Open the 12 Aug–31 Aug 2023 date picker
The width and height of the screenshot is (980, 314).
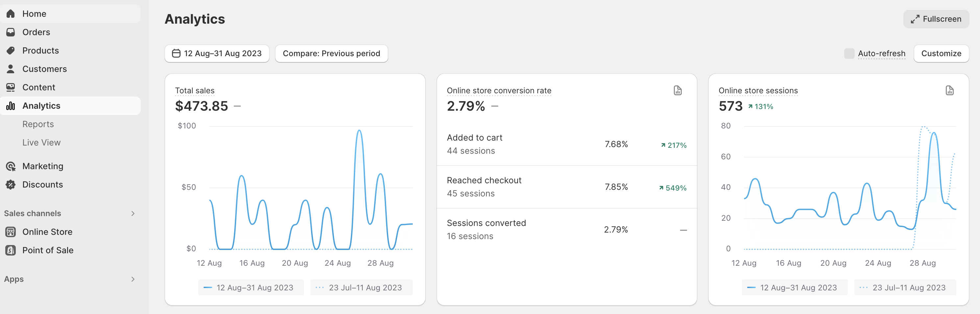[217, 53]
